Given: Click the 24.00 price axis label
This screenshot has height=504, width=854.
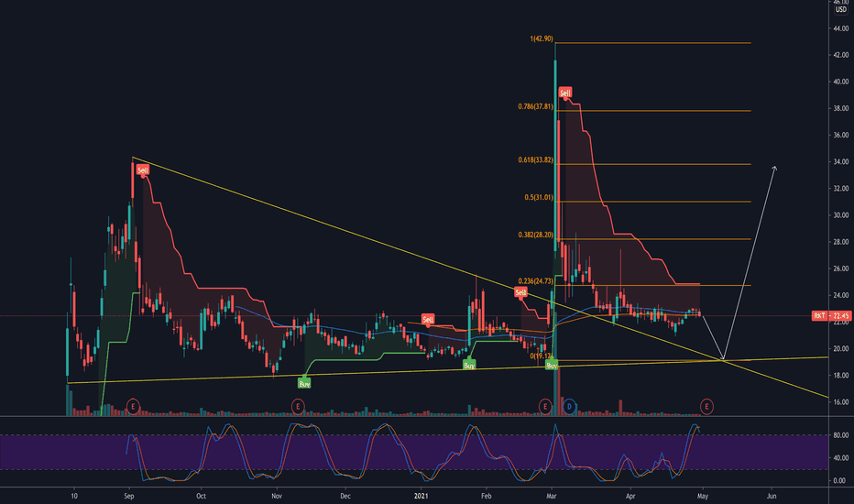Looking at the screenshot, I should [840, 295].
